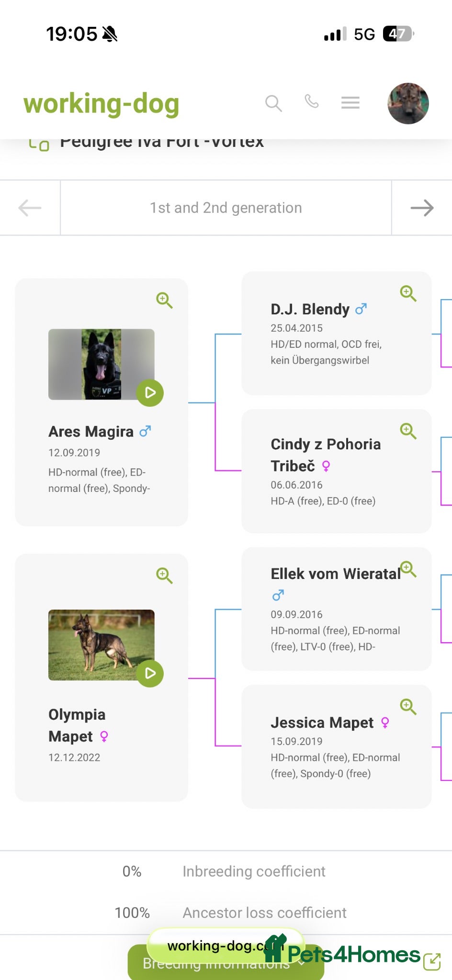This screenshot has height=980, width=452.
Task: Tap the phone contact icon
Action: pyautogui.click(x=312, y=101)
